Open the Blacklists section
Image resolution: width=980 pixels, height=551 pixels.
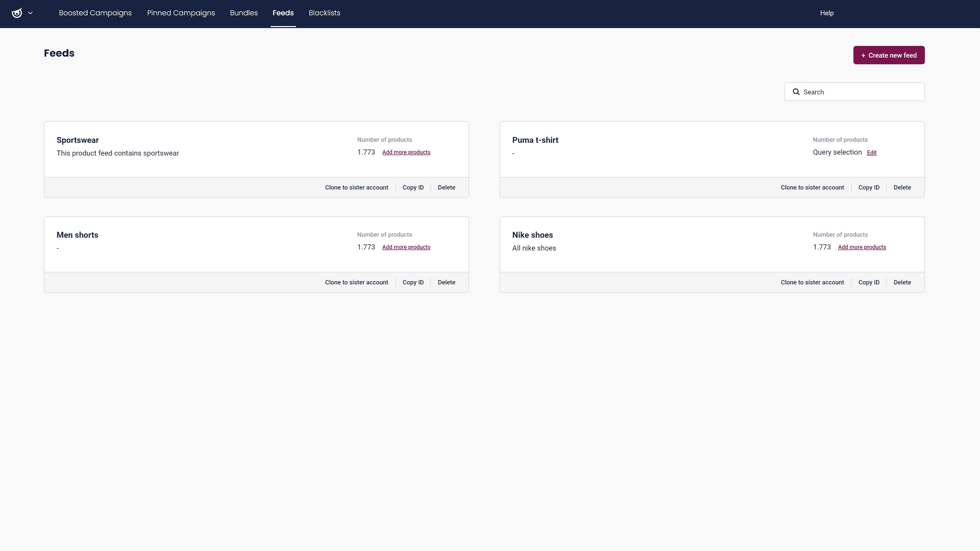(x=324, y=13)
